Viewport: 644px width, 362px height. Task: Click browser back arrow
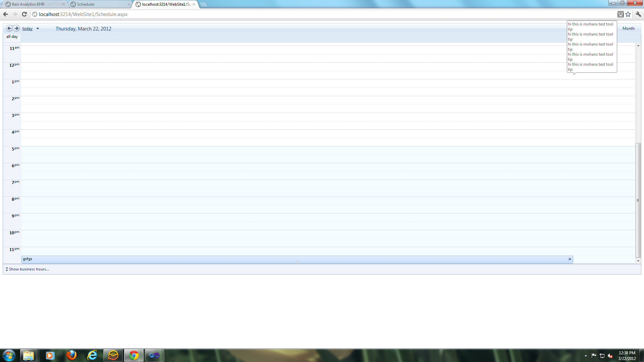pos(5,14)
